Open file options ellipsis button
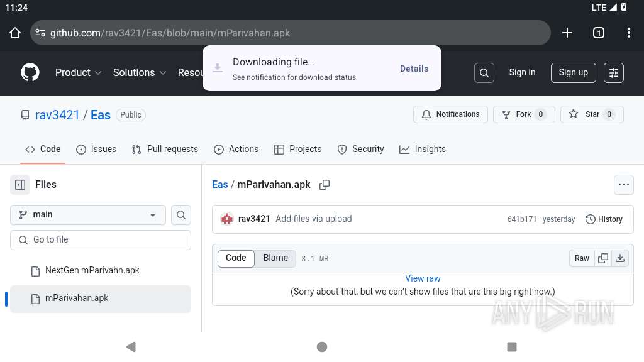644x362 pixels. [623, 185]
